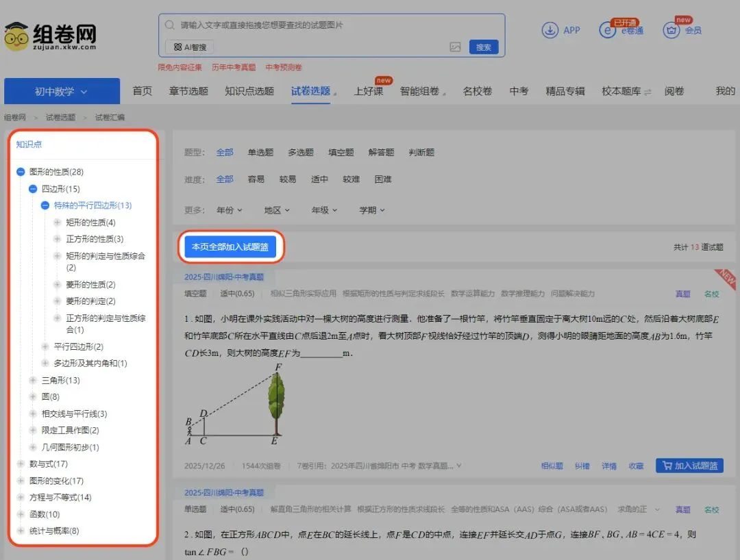The width and height of the screenshot is (740, 560).
Task: Open the 初中数学 subject dropdown
Action: point(62,92)
